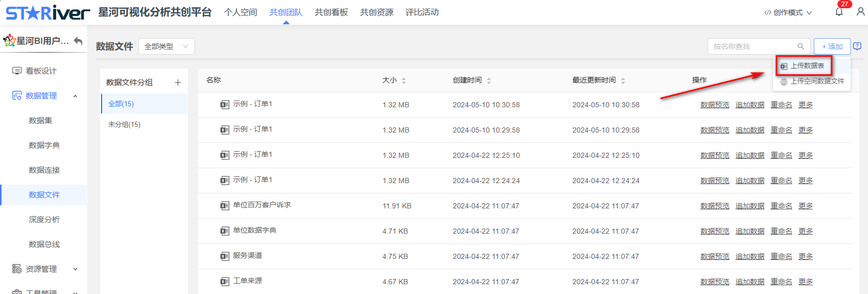Click the back arrow beside 星河BI用户
Image resolution: width=868 pixels, height=294 pixels.
[78, 41]
